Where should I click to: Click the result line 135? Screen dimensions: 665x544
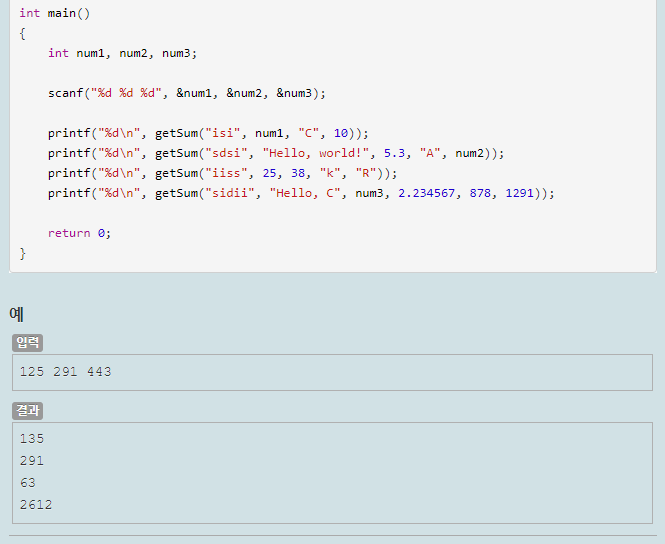(x=32, y=438)
